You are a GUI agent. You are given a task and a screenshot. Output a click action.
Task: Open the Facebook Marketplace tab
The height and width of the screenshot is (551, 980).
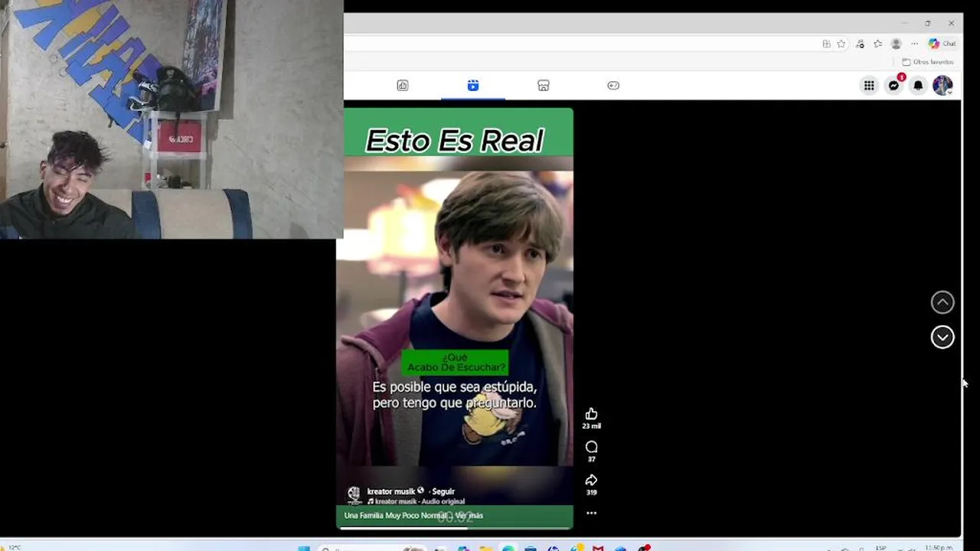pyautogui.click(x=544, y=86)
